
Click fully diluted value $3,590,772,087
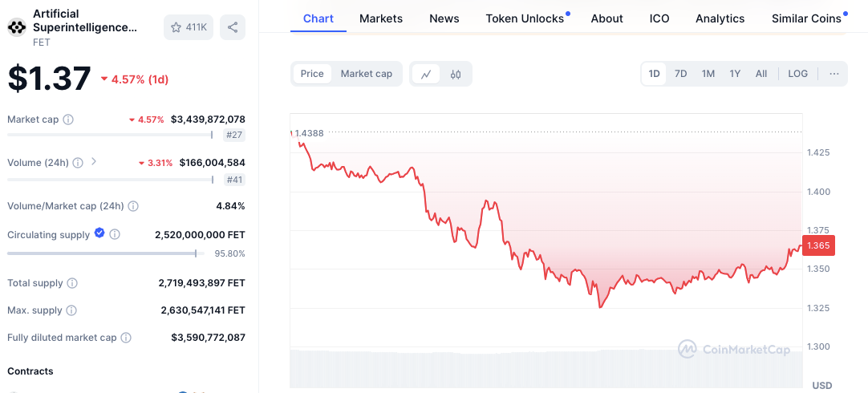(208, 337)
